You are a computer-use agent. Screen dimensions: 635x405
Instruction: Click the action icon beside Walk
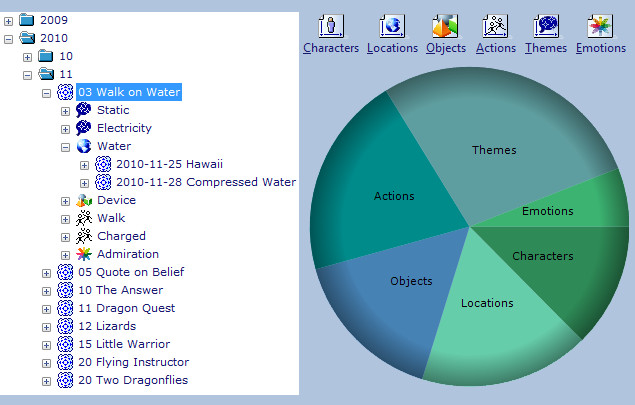coord(84,218)
